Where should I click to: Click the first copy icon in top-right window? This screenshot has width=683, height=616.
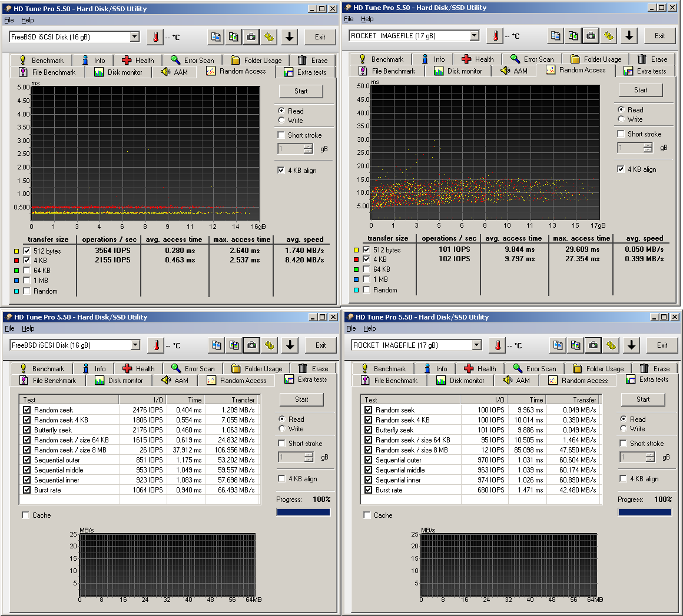click(x=555, y=36)
